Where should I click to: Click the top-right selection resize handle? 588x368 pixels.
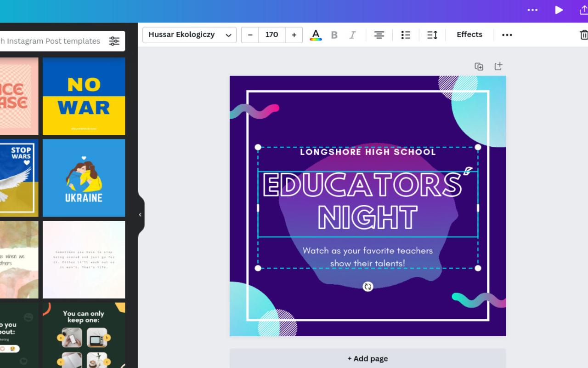coord(478,147)
